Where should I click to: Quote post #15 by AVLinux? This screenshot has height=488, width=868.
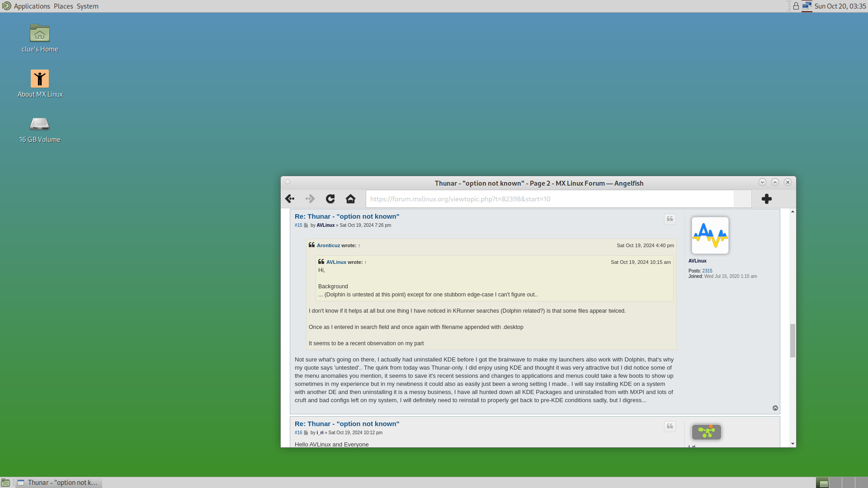pos(670,219)
